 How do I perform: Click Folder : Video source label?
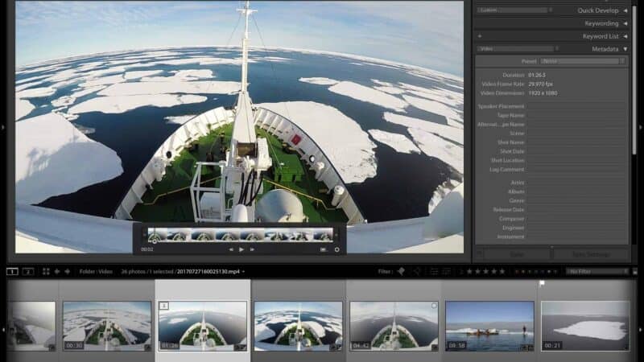[x=96, y=271]
